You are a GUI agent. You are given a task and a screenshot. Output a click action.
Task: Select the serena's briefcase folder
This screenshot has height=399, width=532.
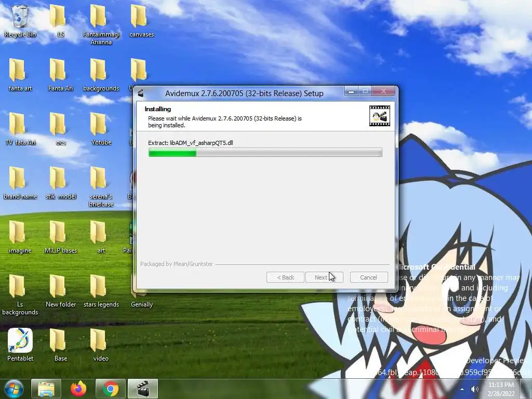pos(101,187)
